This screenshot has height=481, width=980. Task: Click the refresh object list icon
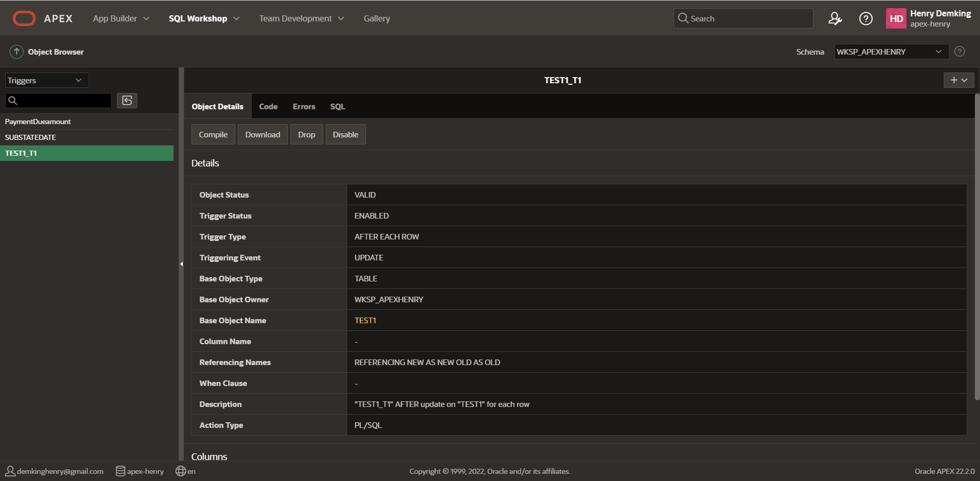click(x=127, y=101)
